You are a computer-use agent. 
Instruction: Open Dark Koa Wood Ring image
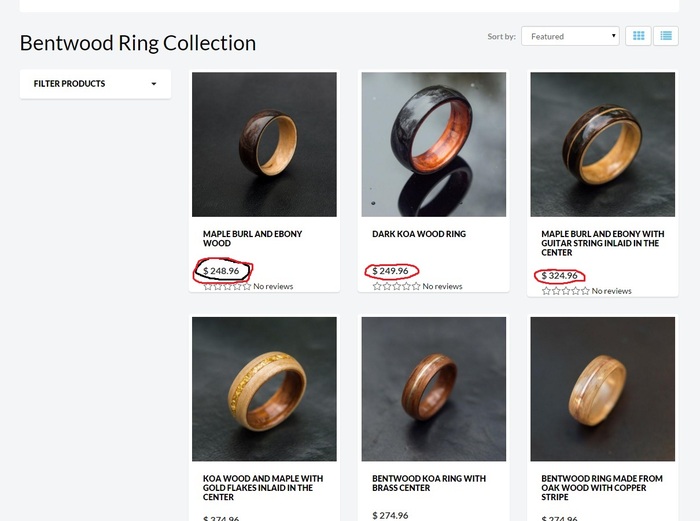[x=433, y=144]
